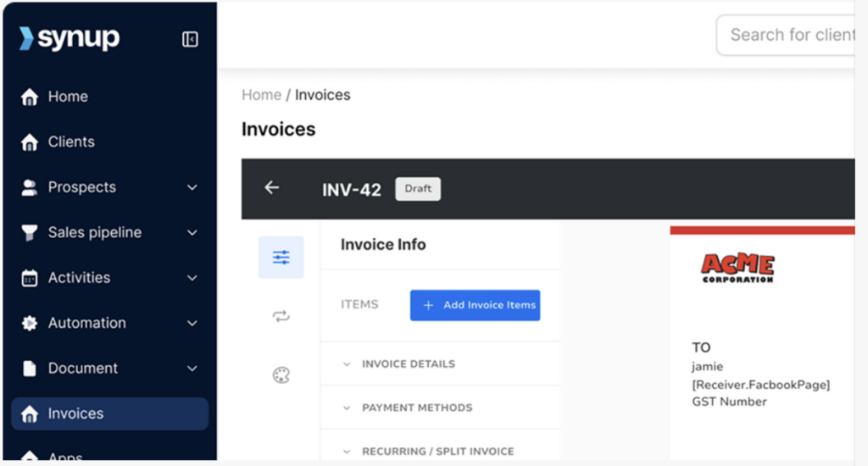Screen dimensions: 868x466
Task: Click the Prospects person icon
Action: pyautogui.click(x=30, y=187)
